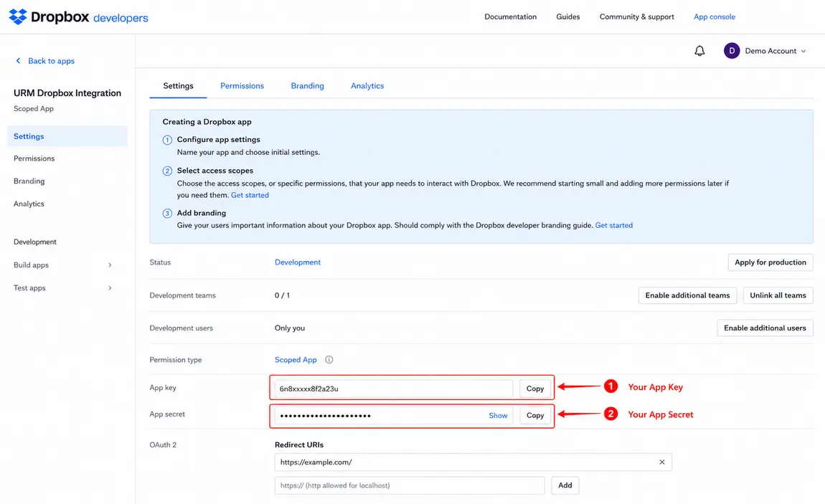Click the Dropbox logo icon
This screenshot has width=825, height=504.
click(18, 16)
